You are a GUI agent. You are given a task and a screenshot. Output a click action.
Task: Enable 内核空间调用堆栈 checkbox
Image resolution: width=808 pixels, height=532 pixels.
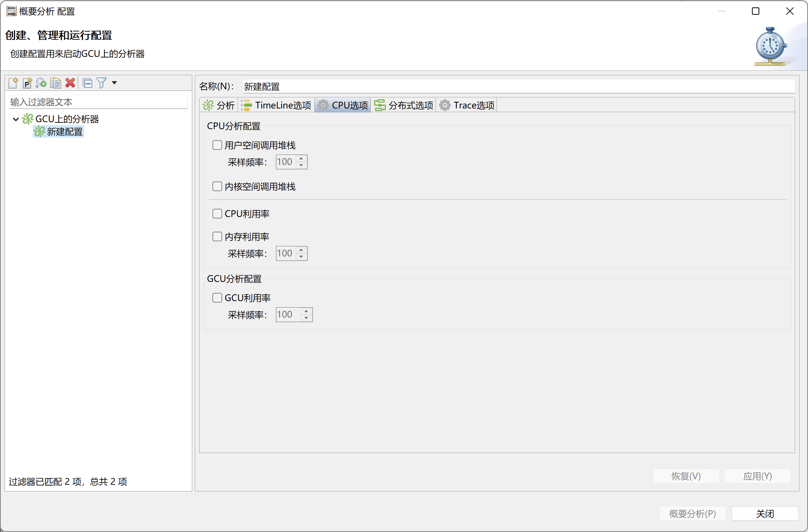[x=217, y=187]
